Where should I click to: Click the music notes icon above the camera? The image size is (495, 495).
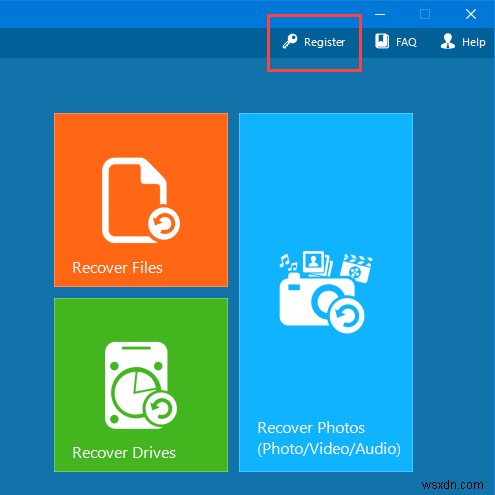(289, 262)
